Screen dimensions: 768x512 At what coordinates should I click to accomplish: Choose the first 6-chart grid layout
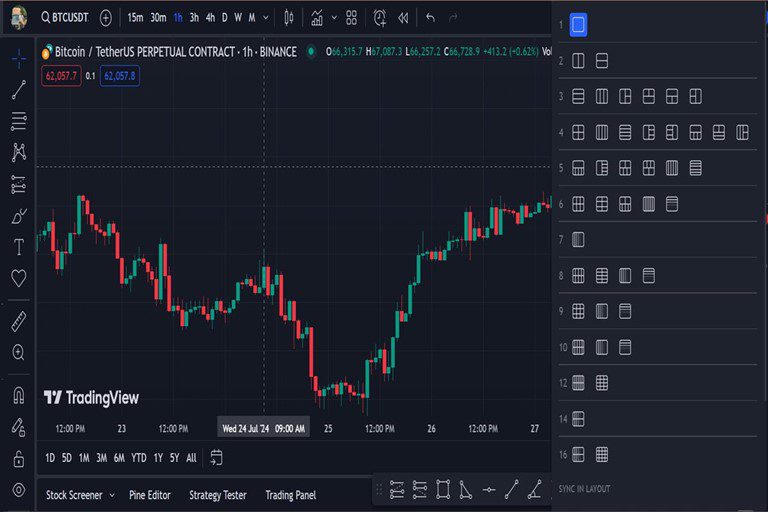578,204
